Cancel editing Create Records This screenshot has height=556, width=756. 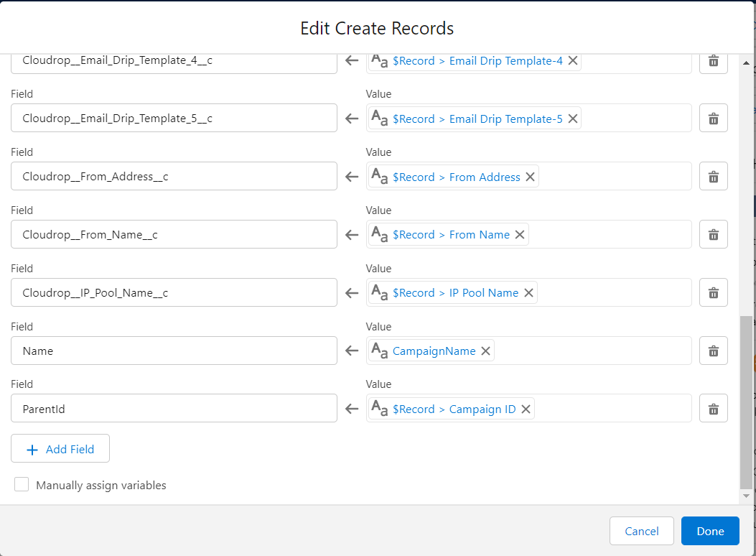641,532
